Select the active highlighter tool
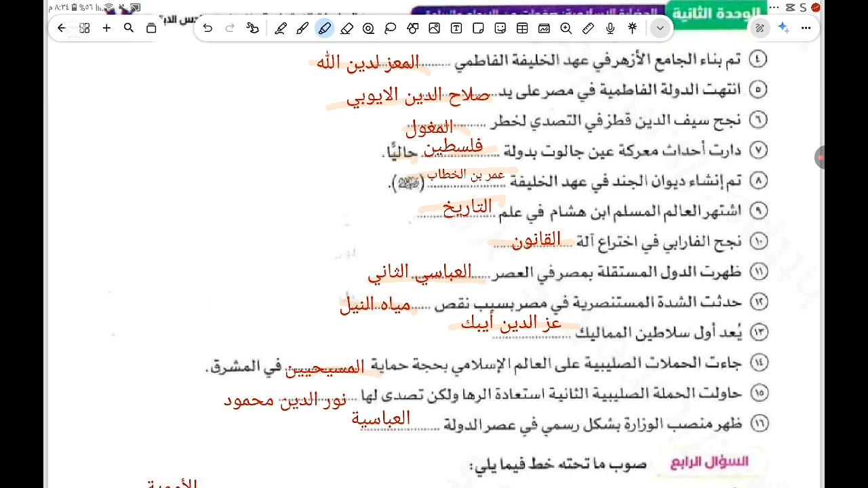Image resolution: width=868 pixels, height=488 pixels. click(x=324, y=28)
